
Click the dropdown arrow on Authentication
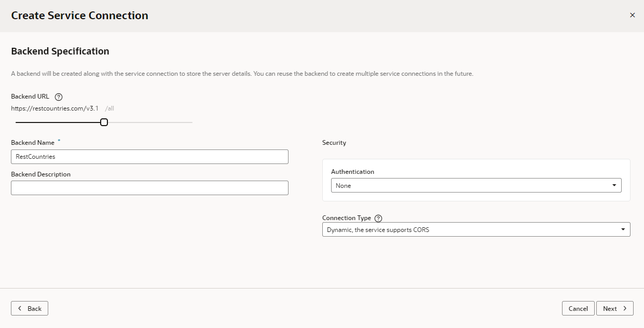click(615, 185)
